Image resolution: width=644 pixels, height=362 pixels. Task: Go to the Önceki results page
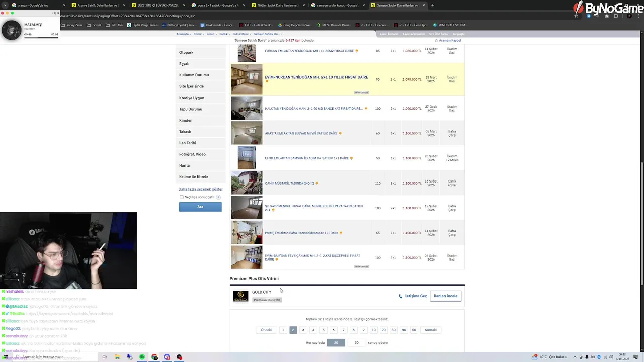click(266, 330)
